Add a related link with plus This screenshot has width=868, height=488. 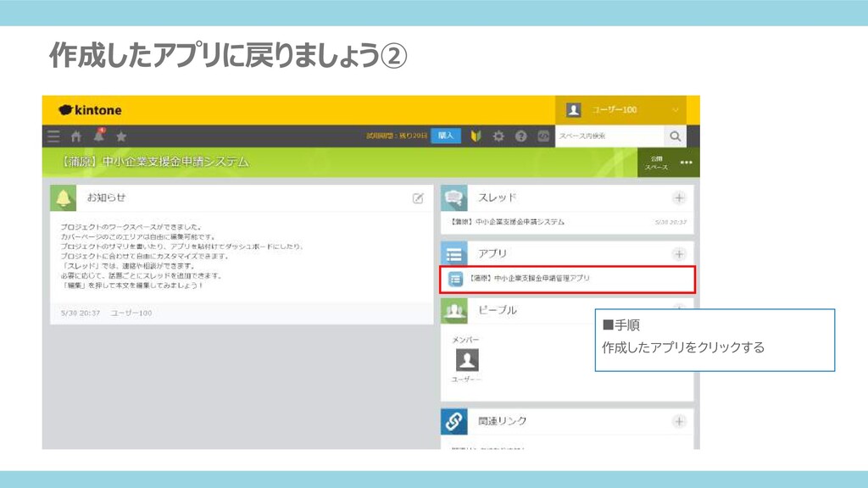tap(679, 422)
